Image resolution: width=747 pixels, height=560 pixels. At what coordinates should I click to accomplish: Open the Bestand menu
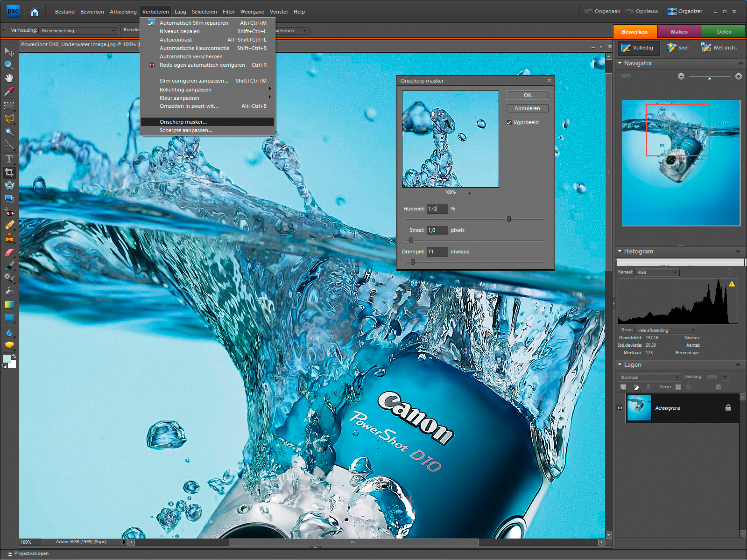[64, 12]
